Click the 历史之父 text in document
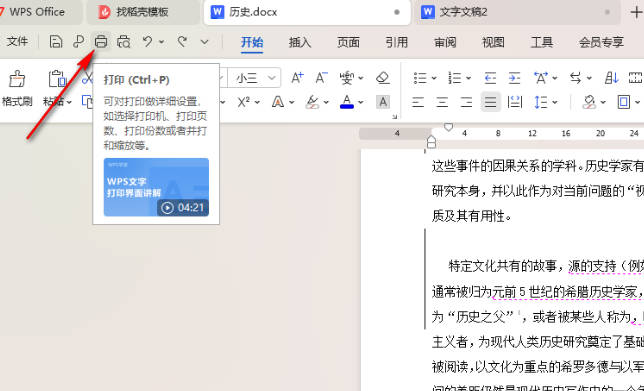This screenshot has width=644, height=391. pos(482,316)
